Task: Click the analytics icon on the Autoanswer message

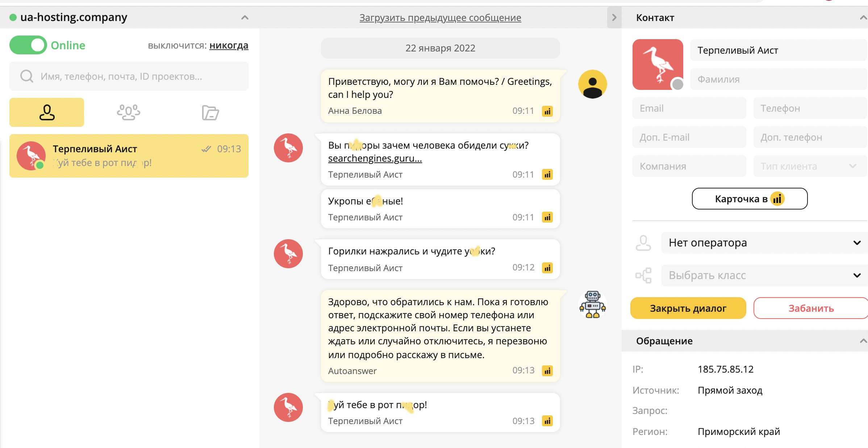Action: click(x=547, y=371)
